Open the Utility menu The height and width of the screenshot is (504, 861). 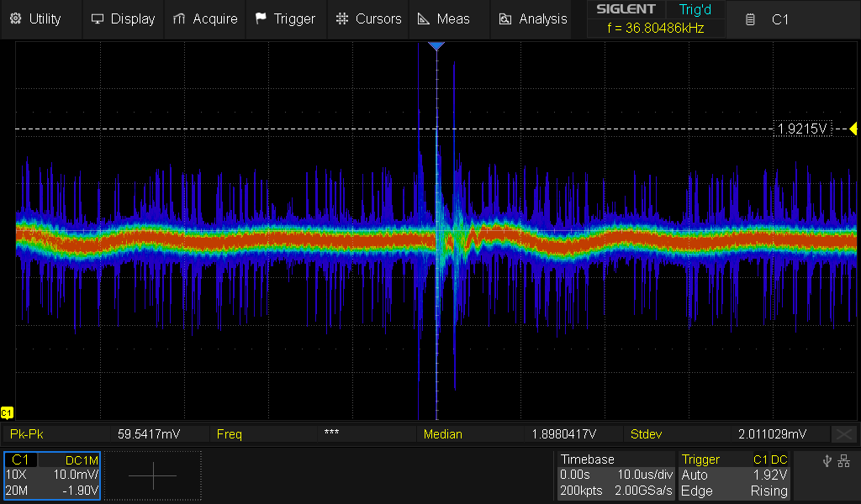pyautogui.click(x=35, y=18)
